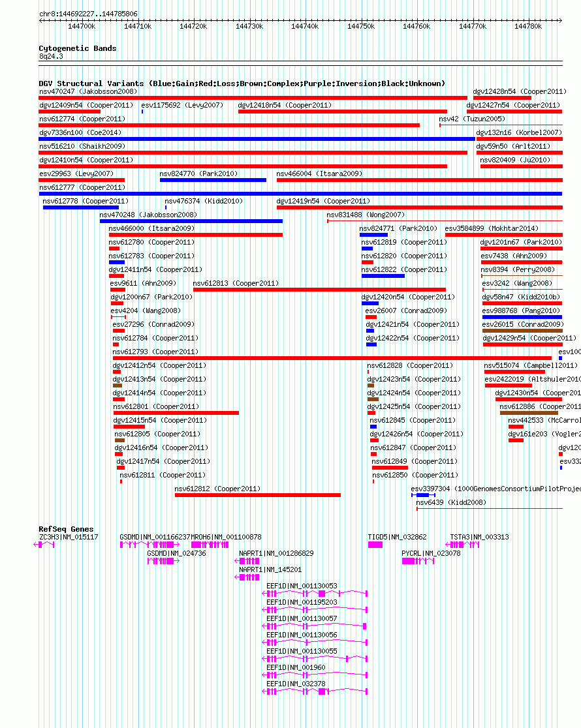581x728 pixels.
Task: Click PYCRL|NM_023078 gene label
Action: 432,553
